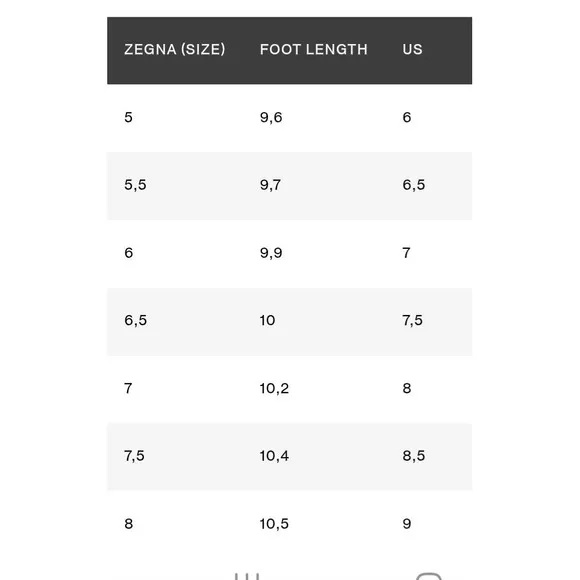580x580 pixels.
Task: Select Zegna size 5 cell
Action: tap(128, 117)
